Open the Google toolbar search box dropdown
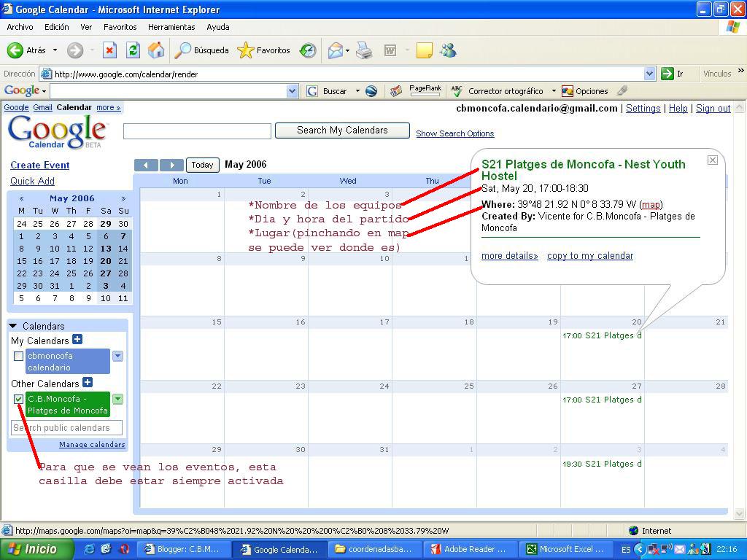 [293, 91]
